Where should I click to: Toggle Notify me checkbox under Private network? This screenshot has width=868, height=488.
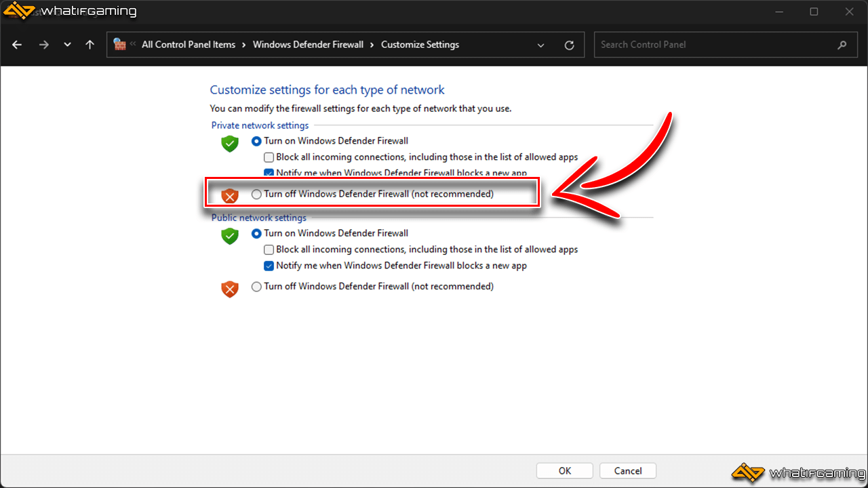269,174
